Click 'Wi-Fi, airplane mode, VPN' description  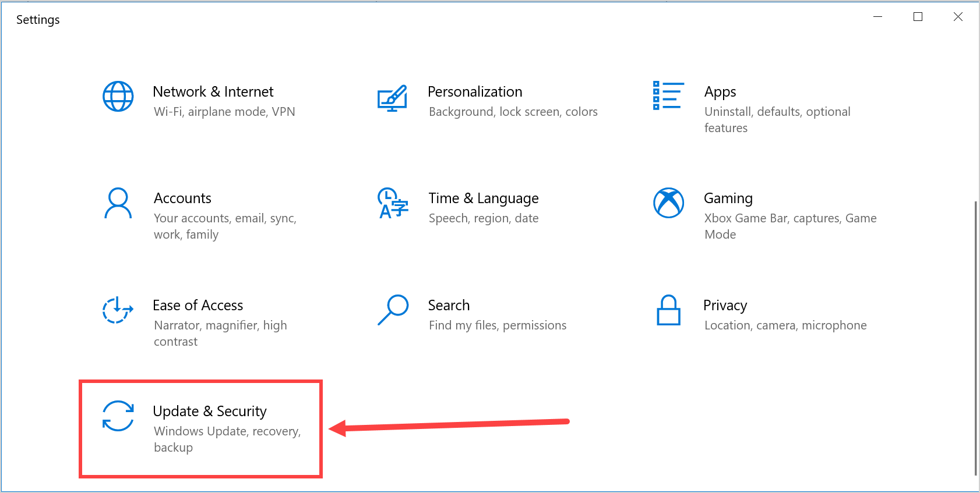(224, 112)
